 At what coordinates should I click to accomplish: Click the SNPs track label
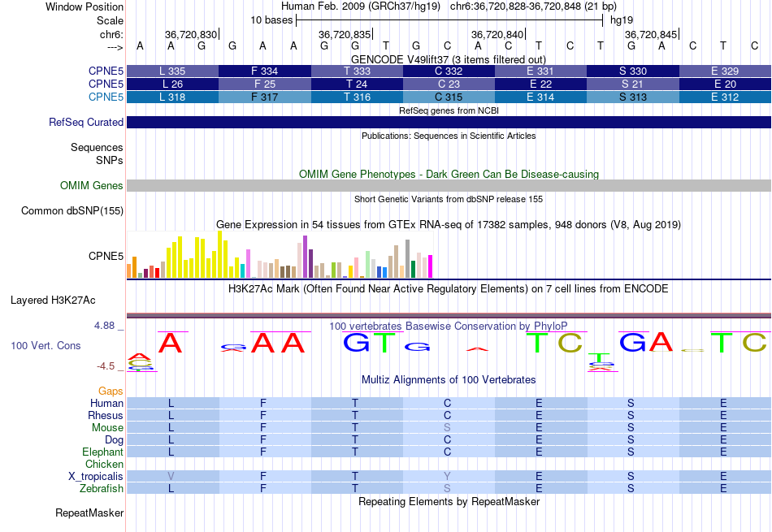click(110, 161)
